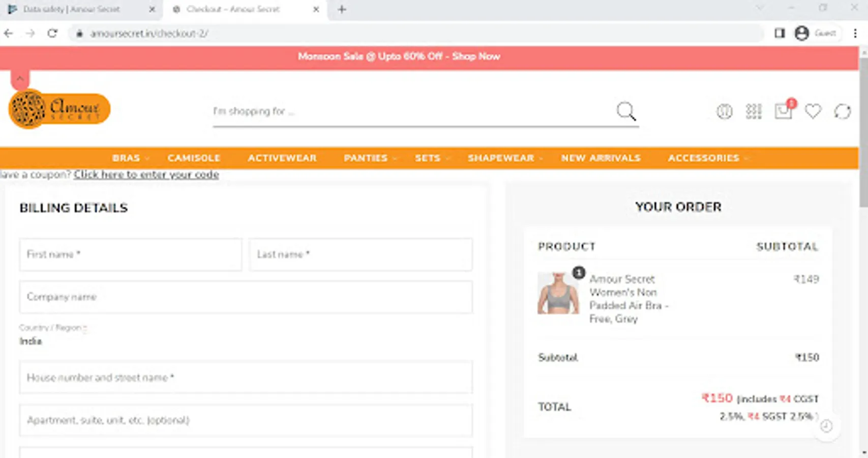Screen dimensions: 868x458
Task: Click the page scrollbar thumb
Action: coord(863,132)
